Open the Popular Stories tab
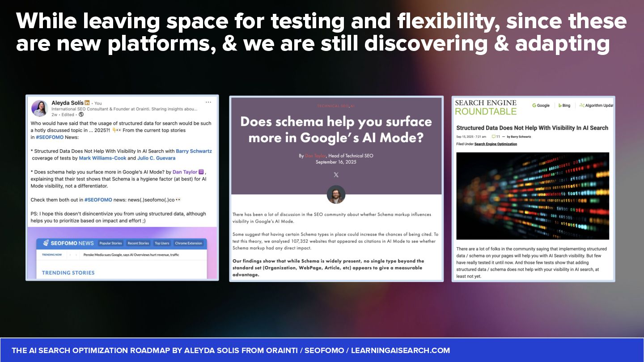The width and height of the screenshot is (644, 362). click(x=110, y=243)
